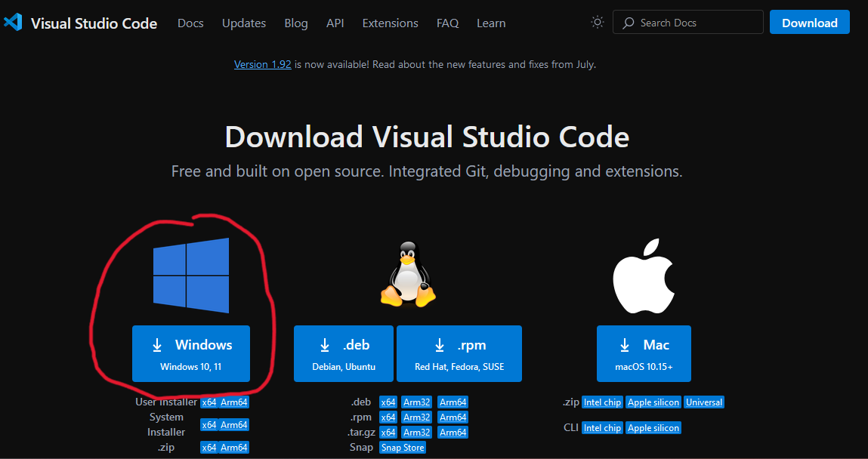Select Intel chip for Mac .zip
The height and width of the screenshot is (459, 868).
click(602, 402)
